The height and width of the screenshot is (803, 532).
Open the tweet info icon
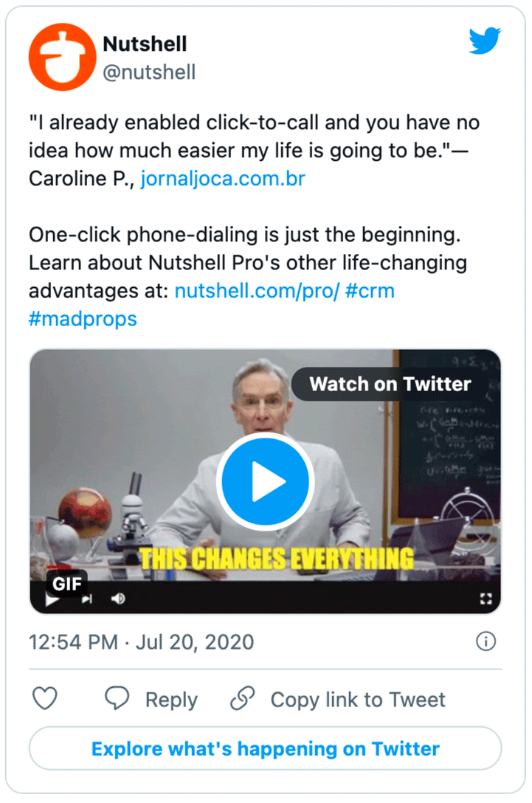click(x=486, y=642)
